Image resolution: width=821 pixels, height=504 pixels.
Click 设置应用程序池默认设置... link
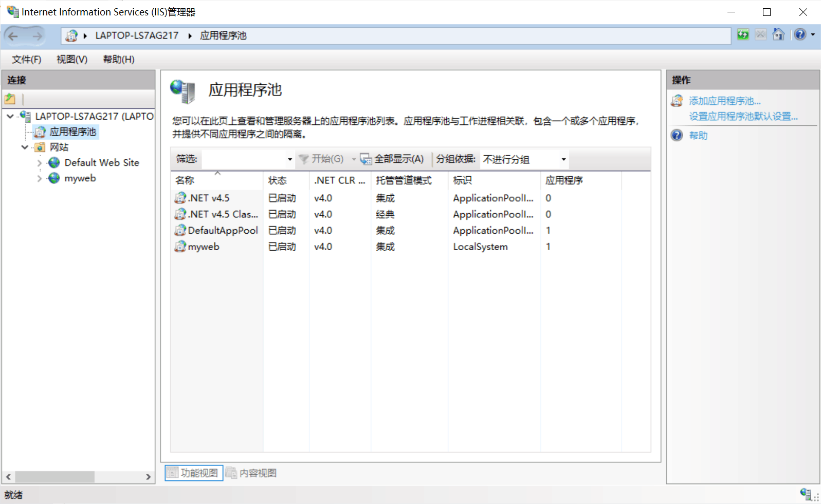point(743,116)
